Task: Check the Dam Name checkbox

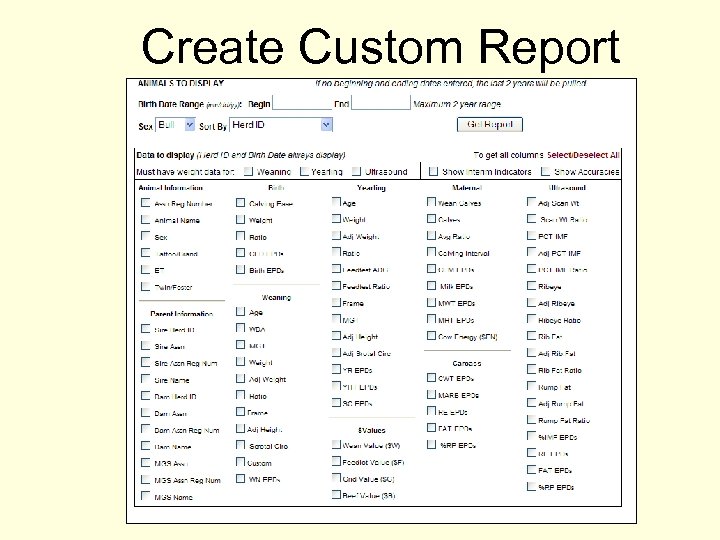Action: click(x=146, y=446)
